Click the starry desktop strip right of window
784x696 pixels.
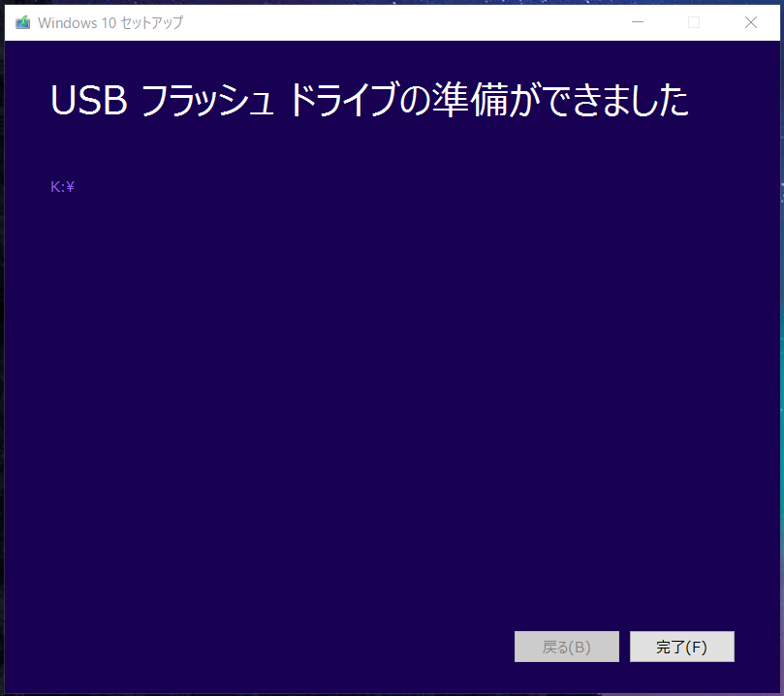click(781, 350)
